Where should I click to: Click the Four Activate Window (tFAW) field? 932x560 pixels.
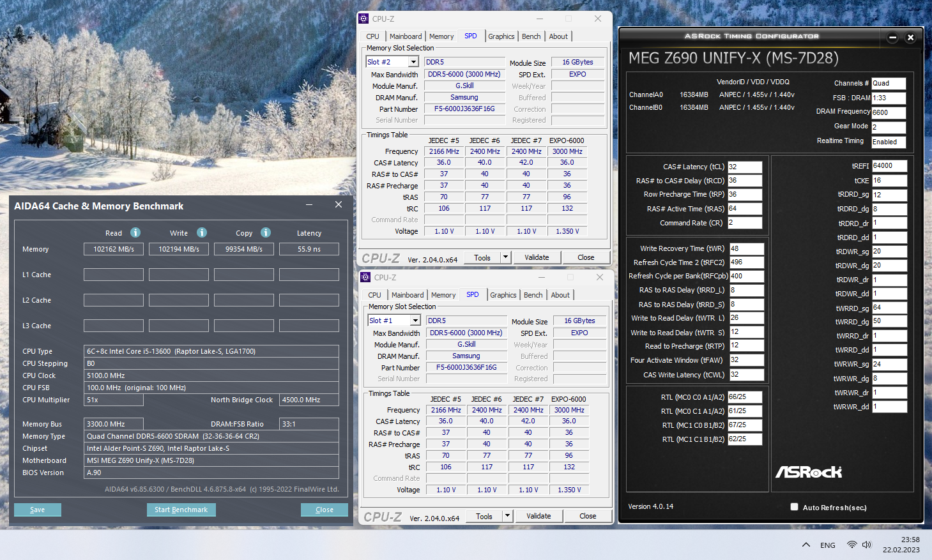coord(747,360)
